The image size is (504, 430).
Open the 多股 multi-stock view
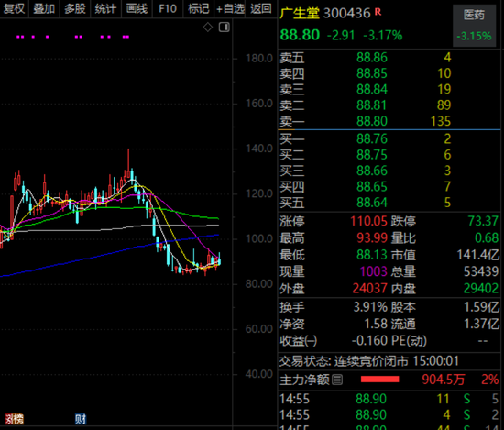tap(75, 8)
